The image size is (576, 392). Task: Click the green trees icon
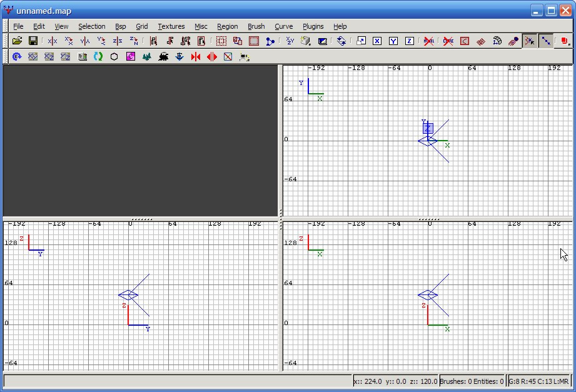coord(147,57)
